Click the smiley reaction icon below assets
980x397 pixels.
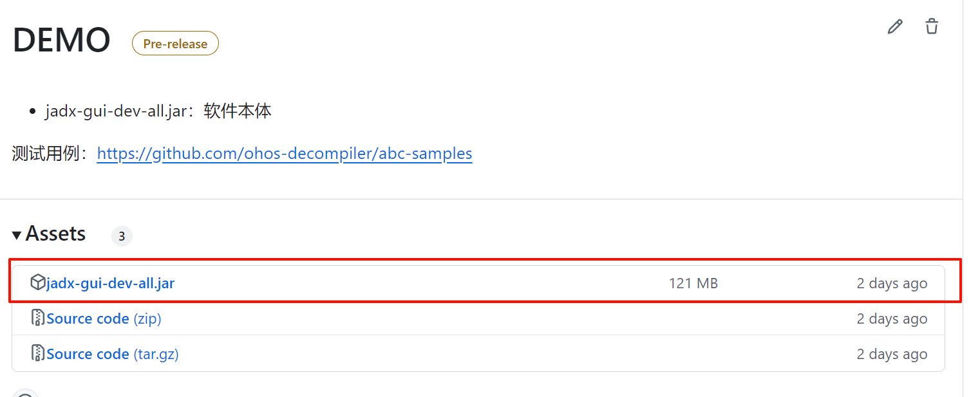coord(26,394)
